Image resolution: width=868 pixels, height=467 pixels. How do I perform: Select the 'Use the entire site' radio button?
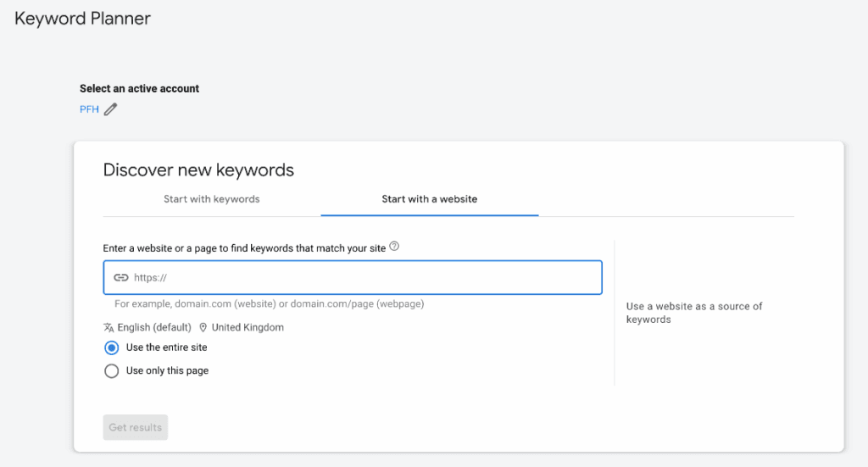(111, 347)
